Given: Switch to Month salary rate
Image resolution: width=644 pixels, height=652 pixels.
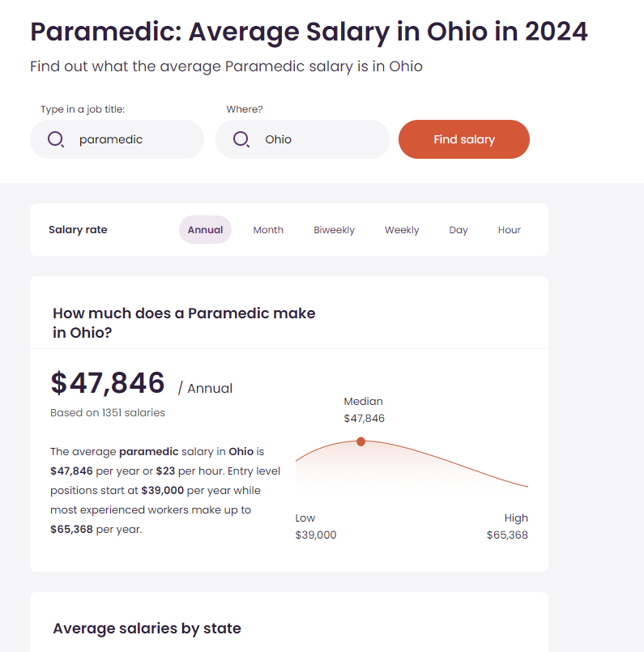Looking at the screenshot, I should tap(268, 230).
